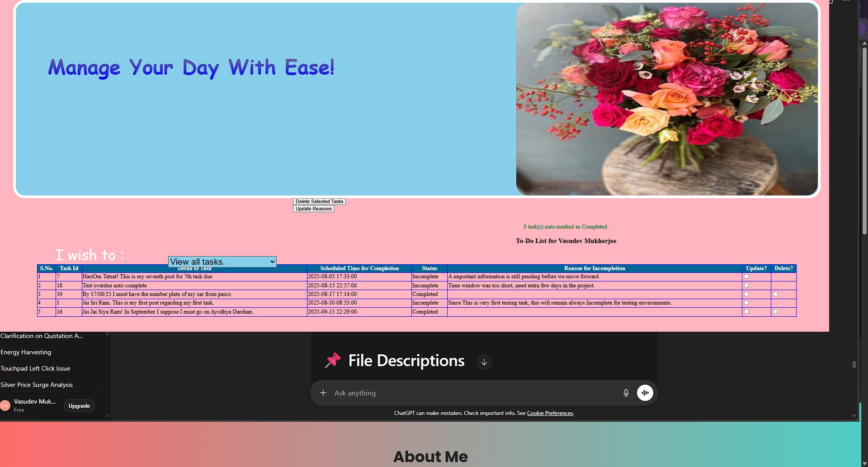Select the Touchpad Left Click Issue chat

click(x=35, y=368)
